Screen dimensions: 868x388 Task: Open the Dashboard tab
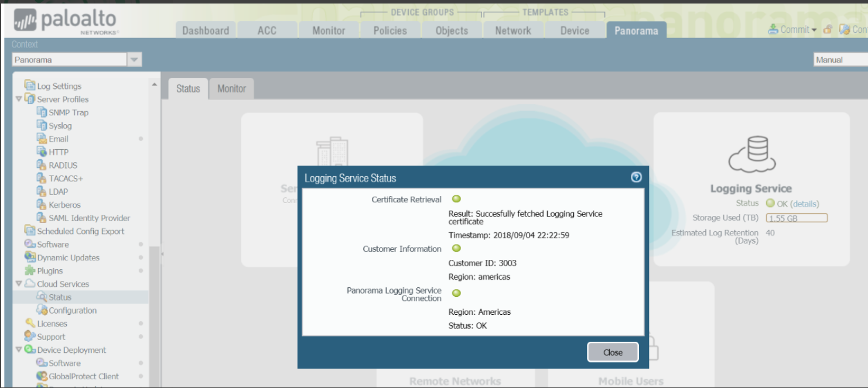tap(206, 30)
